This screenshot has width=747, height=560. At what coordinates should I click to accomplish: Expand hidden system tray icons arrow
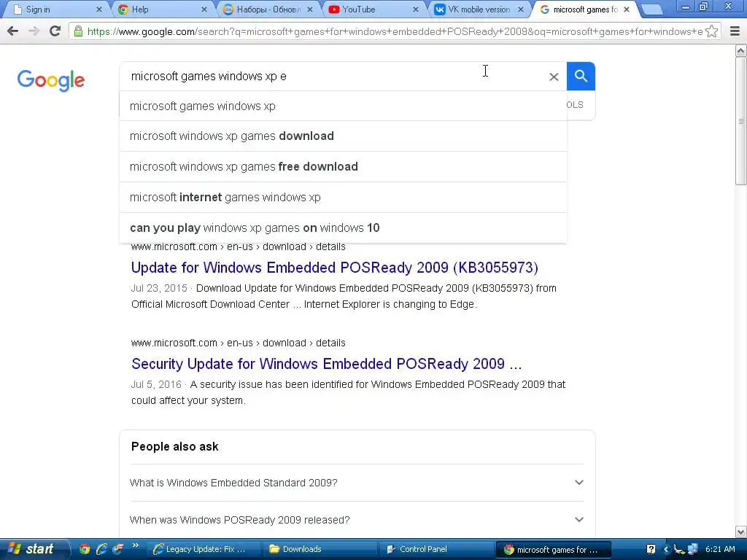pyautogui.click(x=666, y=550)
